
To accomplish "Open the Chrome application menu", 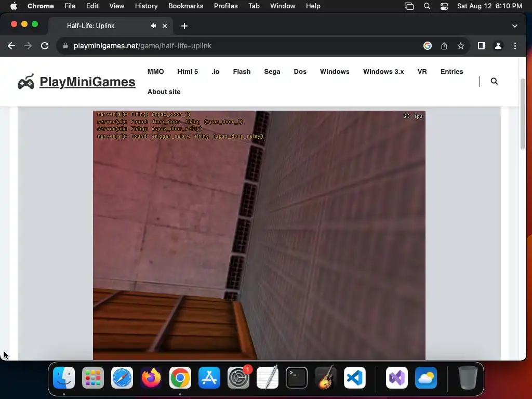I will coord(41,6).
